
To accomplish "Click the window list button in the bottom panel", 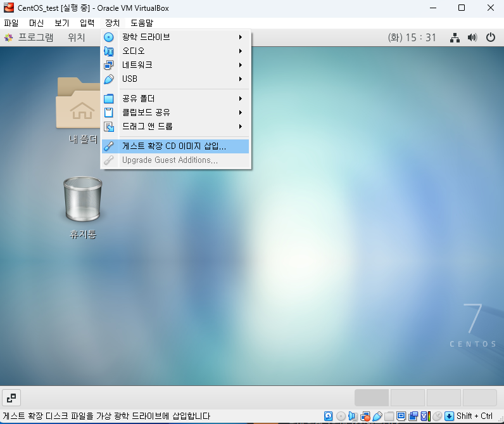I will pos(11,397).
